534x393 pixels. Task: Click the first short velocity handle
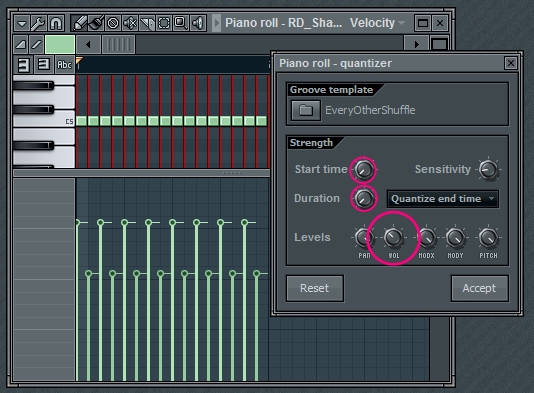click(89, 273)
